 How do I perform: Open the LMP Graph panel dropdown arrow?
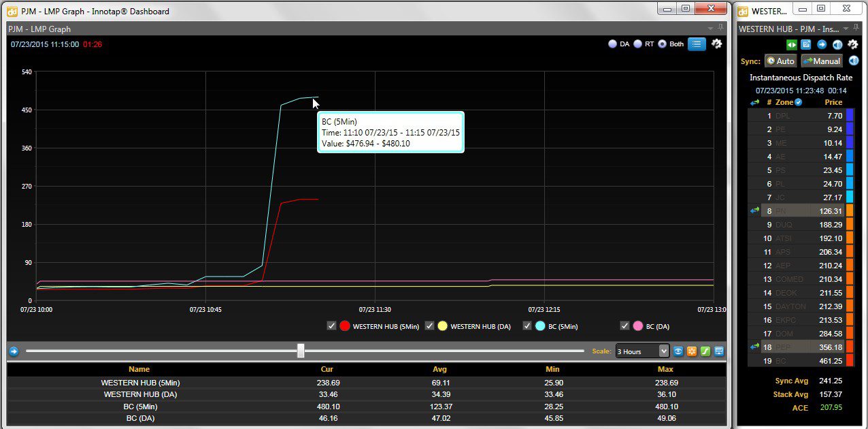[711, 29]
